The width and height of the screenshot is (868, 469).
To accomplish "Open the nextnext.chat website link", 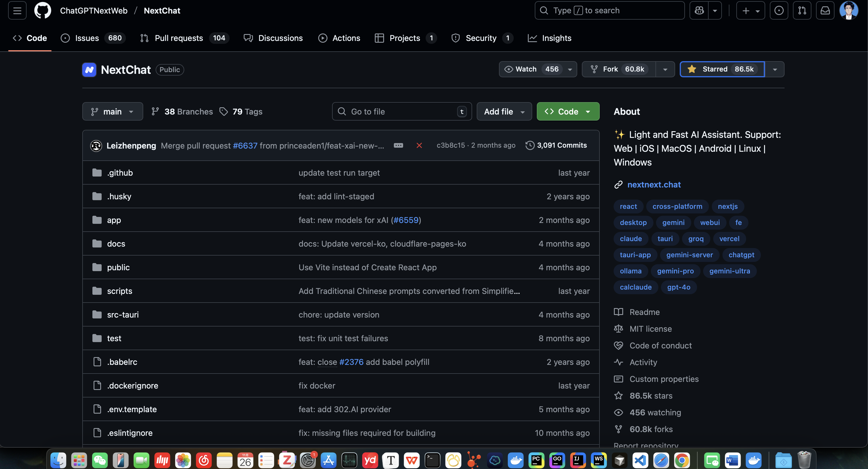I will pos(654,185).
